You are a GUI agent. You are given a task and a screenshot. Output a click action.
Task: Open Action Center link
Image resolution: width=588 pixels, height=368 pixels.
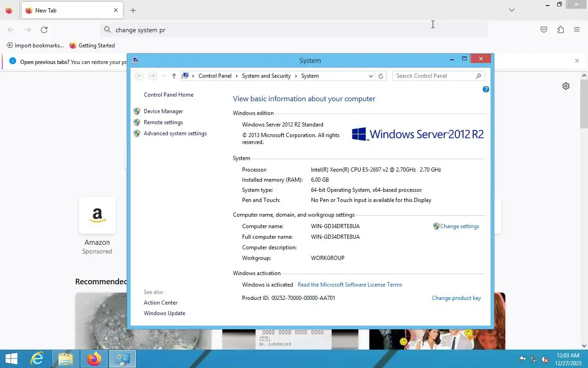point(160,303)
